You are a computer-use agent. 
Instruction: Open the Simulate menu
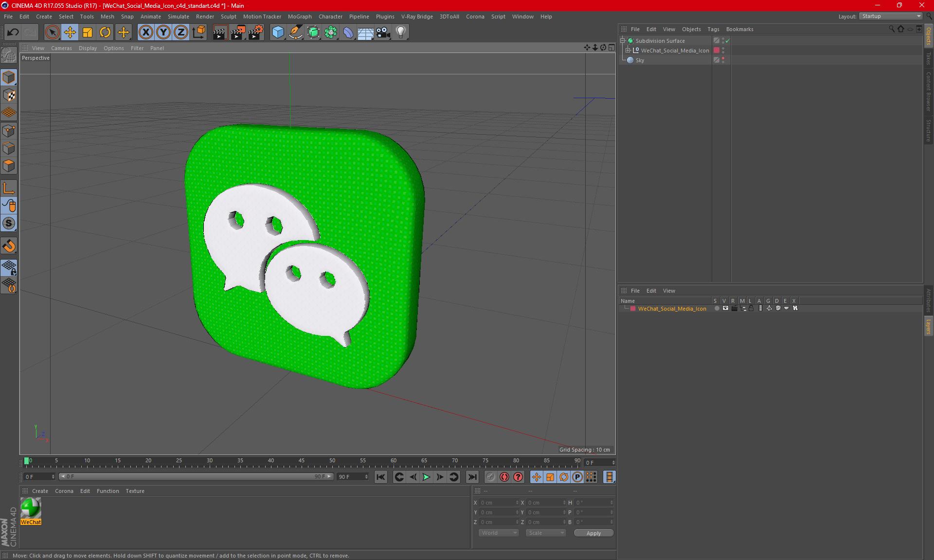[179, 17]
